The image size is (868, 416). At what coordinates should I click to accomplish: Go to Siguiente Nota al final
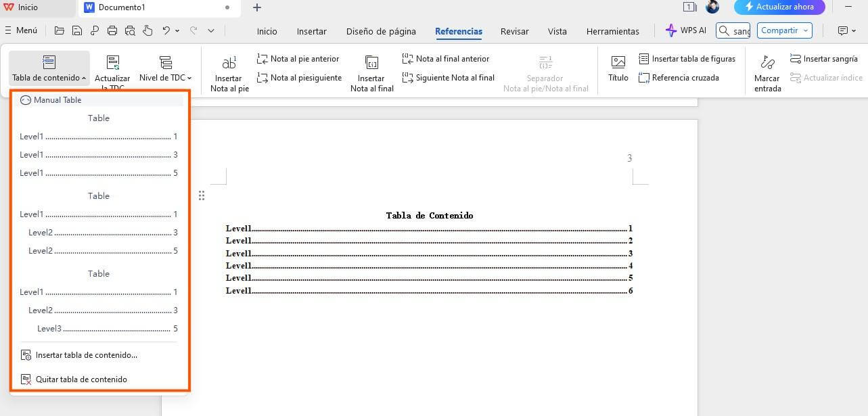click(448, 77)
